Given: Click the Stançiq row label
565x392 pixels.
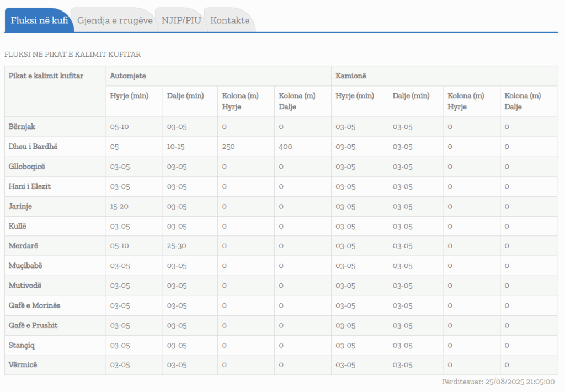Looking at the screenshot, I should tap(22, 345).
